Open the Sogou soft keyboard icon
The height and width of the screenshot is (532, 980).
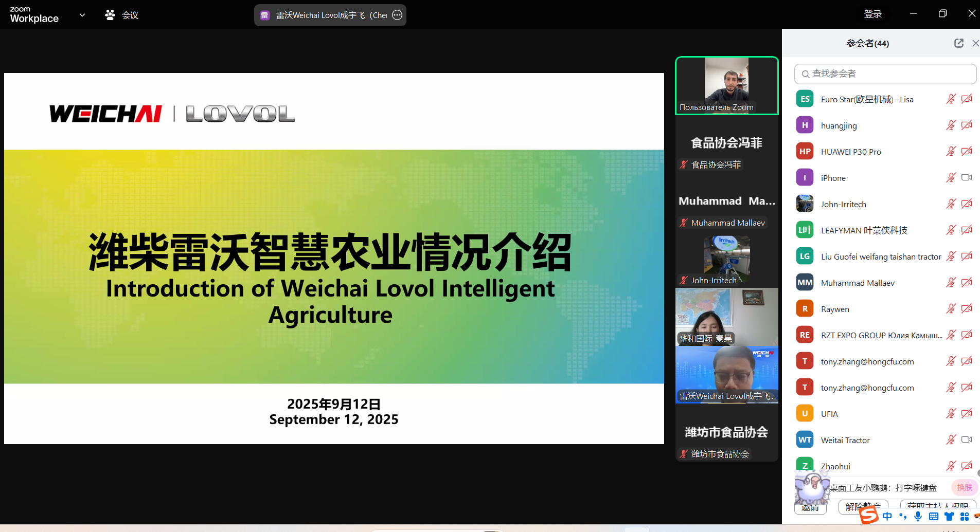(934, 516)
